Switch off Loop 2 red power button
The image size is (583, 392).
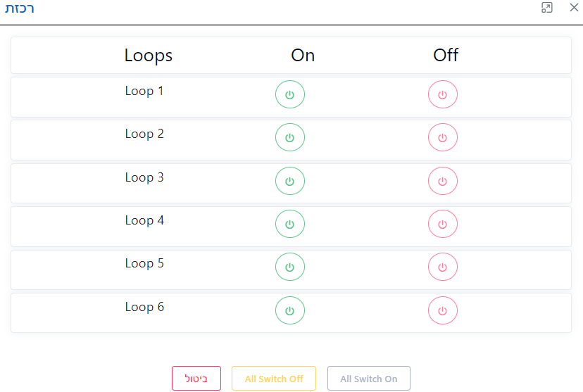pyautogui.click(x=442, y=137)
